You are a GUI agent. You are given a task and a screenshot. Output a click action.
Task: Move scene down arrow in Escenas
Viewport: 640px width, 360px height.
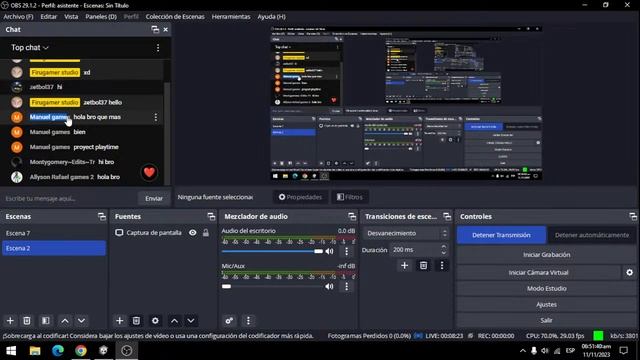point(82,321)
